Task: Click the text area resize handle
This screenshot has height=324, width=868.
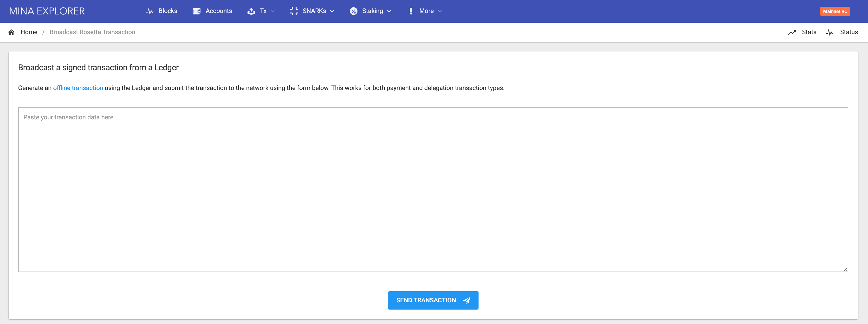Action: 845,269
